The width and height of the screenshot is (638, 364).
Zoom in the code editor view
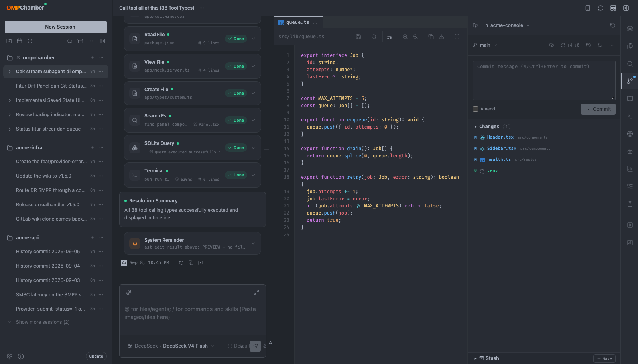(x=415, y=37)
